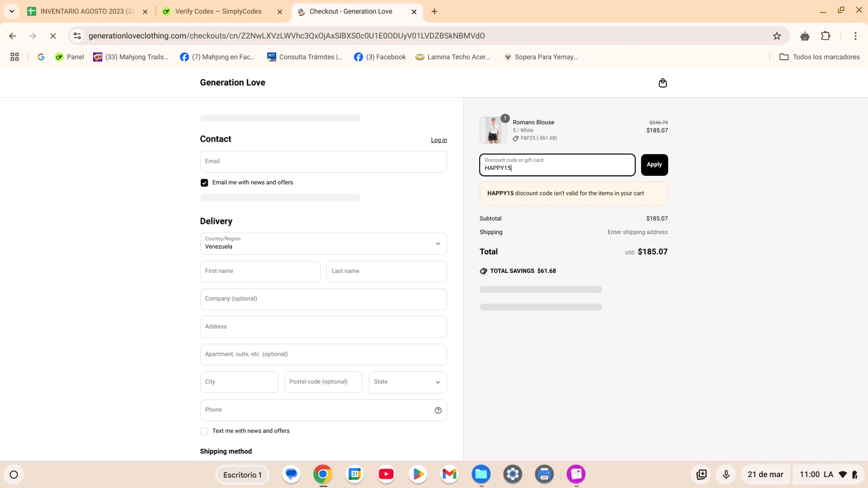Click the Postal code field

pyautogui.click(x=323, y=382)
